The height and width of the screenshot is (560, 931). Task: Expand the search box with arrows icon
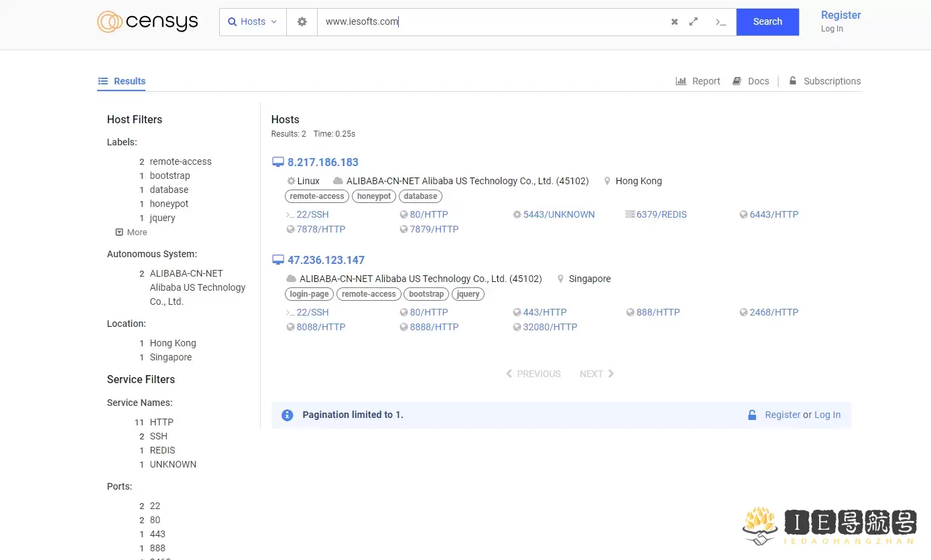(694, 22)
